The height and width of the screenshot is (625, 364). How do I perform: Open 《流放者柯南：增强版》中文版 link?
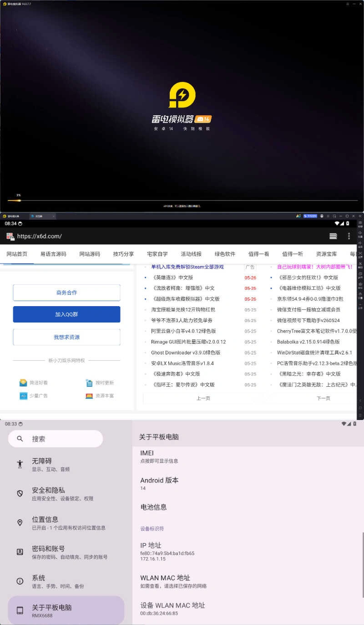pos(182,288)
